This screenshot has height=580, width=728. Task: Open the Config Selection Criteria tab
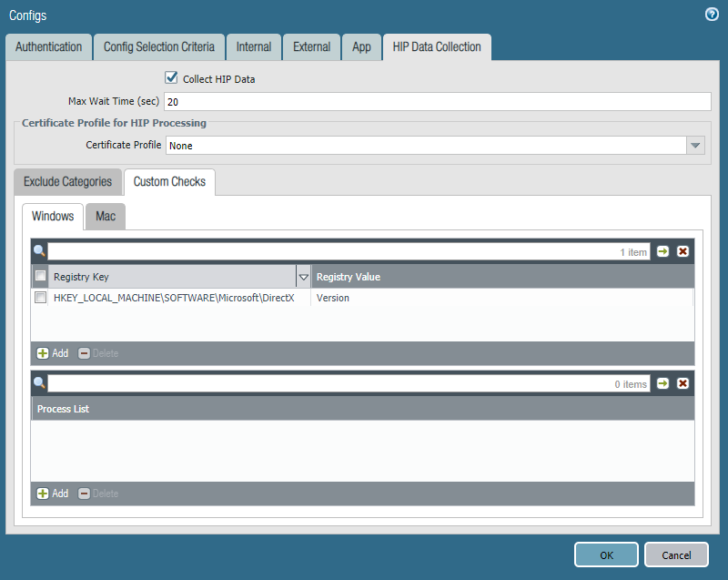click(158, 46)
